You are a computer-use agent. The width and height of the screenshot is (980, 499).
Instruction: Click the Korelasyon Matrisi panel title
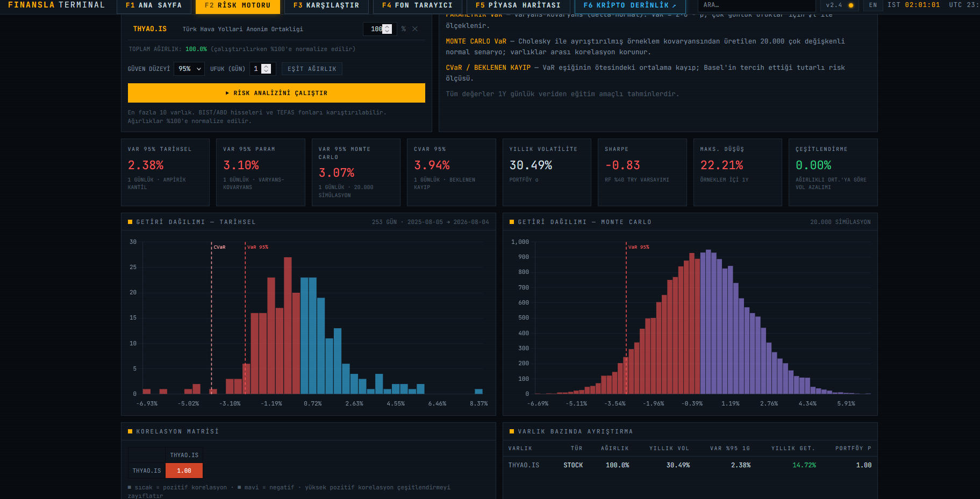[x=177, y=431]
